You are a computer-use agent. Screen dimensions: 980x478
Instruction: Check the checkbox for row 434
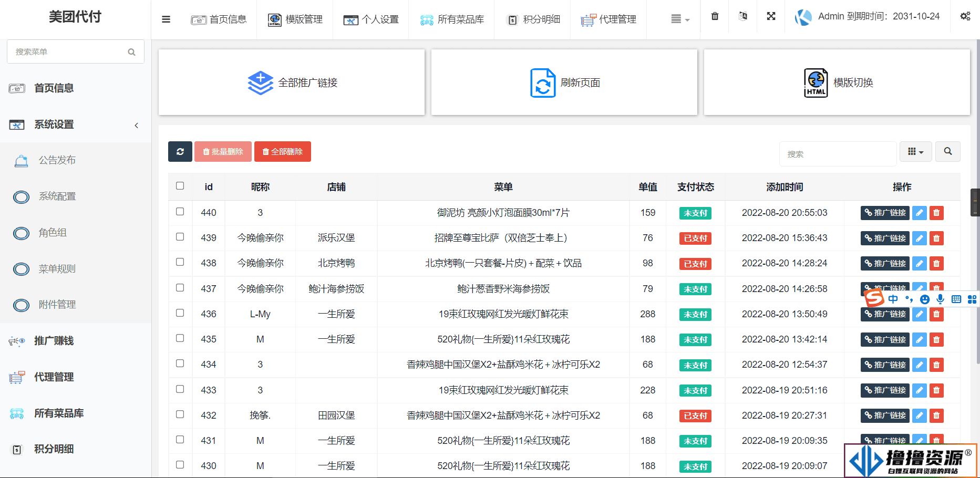click(180, 363)
